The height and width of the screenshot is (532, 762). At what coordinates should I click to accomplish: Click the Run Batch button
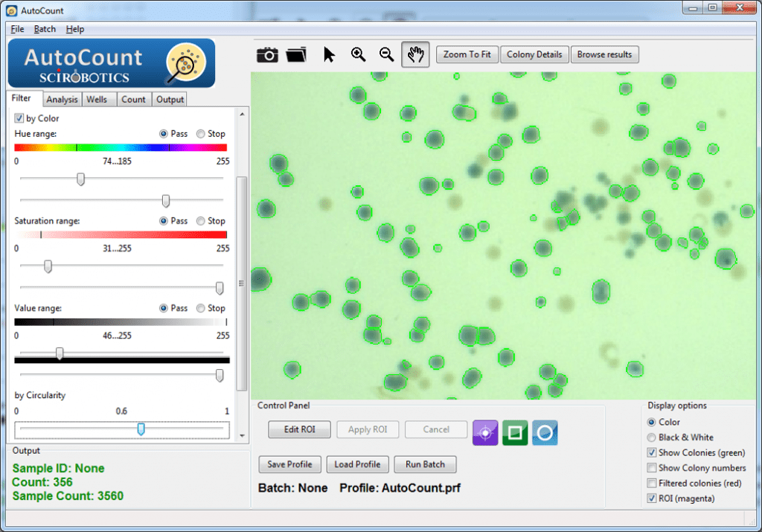click(424, 464)
